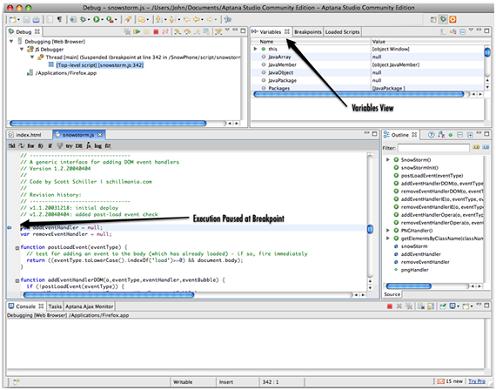
Task: Click the Debug view horizontal scrollbar
Action: 108,123
